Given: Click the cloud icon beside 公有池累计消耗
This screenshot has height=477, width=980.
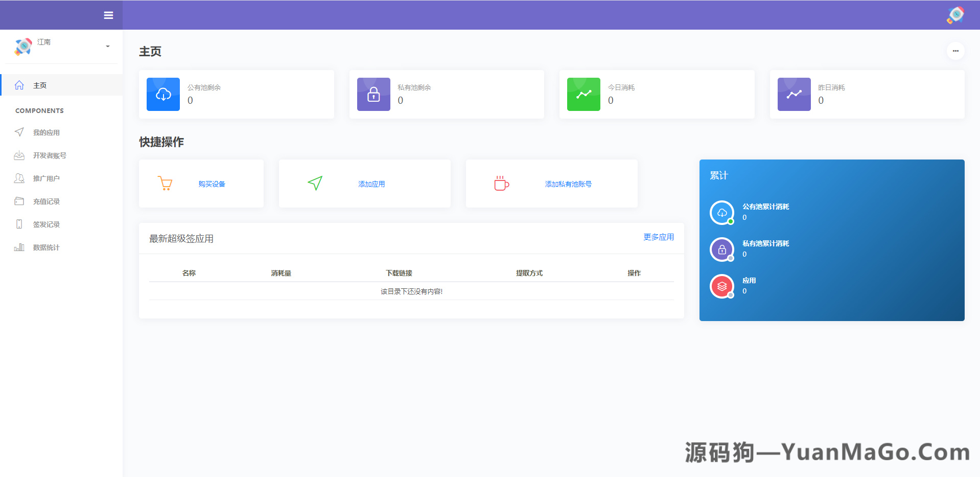Looking at the screenshot, I should tap(722, 212).
